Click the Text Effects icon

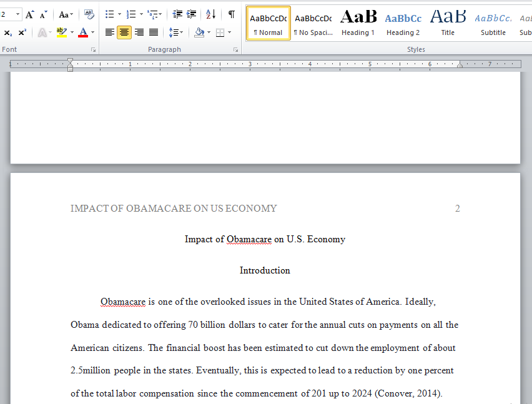pyautogui.click(x=42, y=32)
